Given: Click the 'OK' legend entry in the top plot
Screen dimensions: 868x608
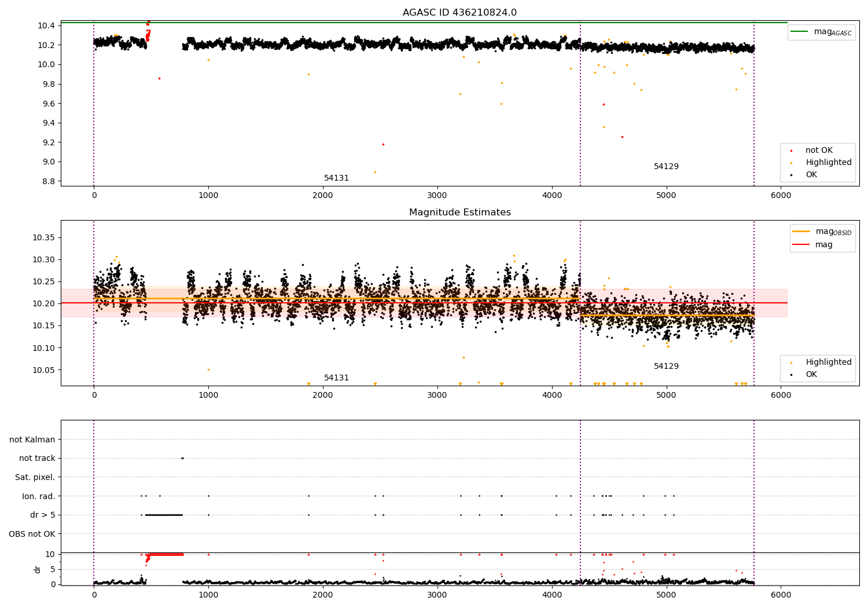Looking at the screenshot, I should 804,175.
